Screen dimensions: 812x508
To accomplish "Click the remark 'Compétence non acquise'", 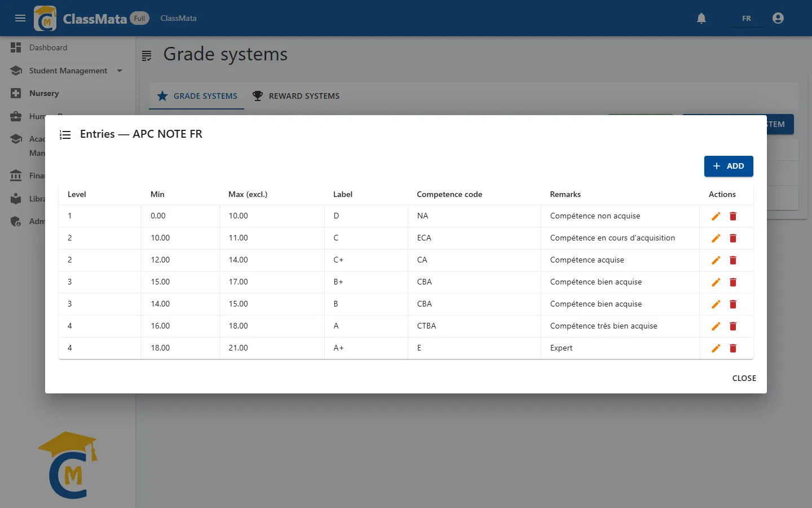I will [595, 216].
